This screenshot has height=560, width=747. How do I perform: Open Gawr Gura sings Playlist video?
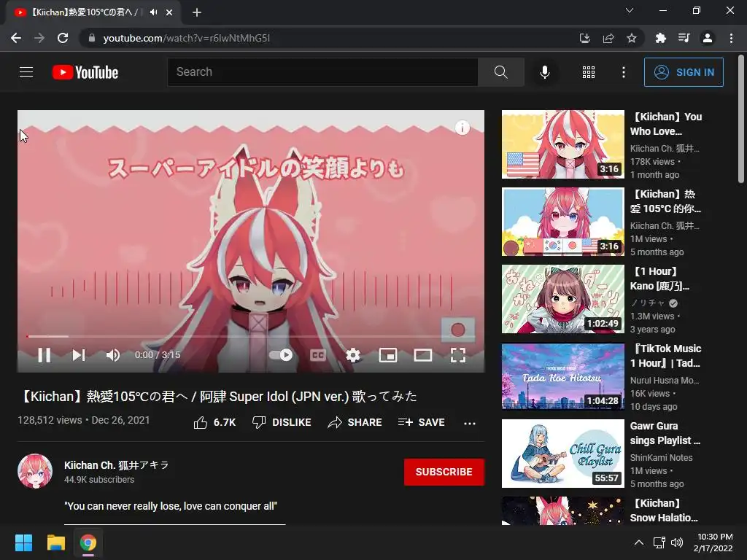pyautogui.click(x=563, y=454)
